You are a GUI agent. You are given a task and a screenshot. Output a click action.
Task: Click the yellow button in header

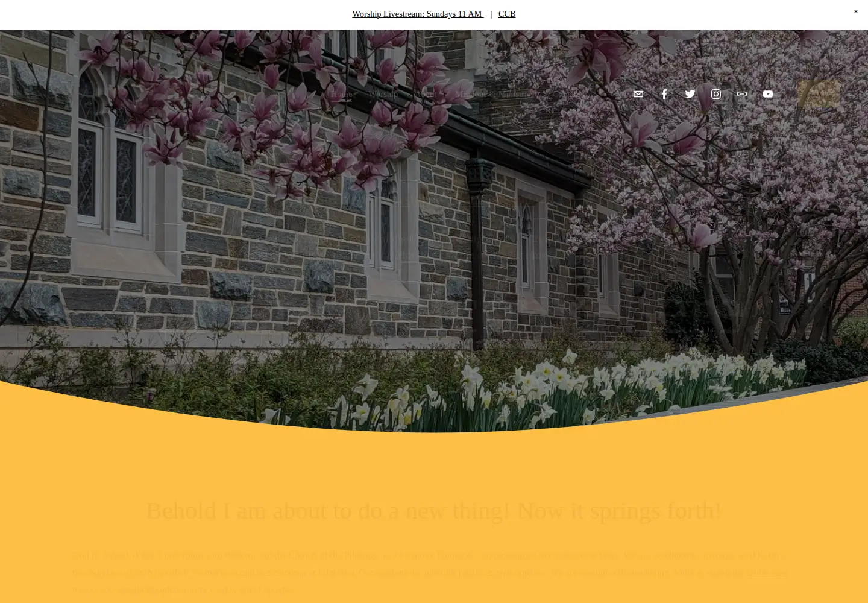819,94
